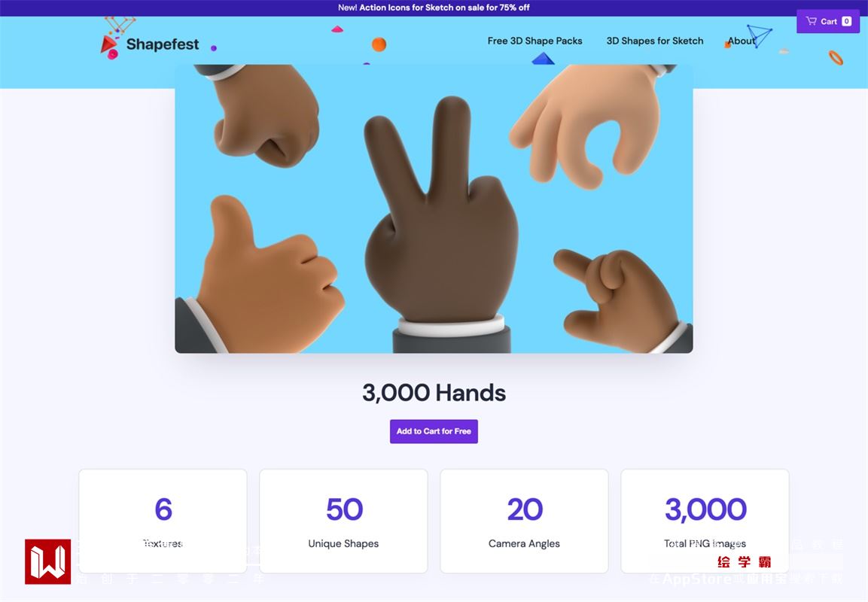Click the Action Icons sale banner
Viewport: 868px width, 602px height.
[x=434, y=8]
